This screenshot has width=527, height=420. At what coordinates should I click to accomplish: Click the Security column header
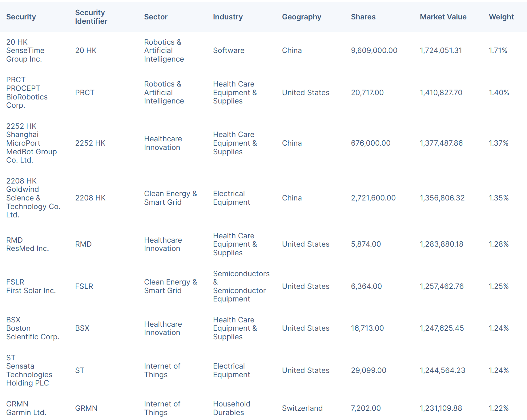[x=21, y=17]
